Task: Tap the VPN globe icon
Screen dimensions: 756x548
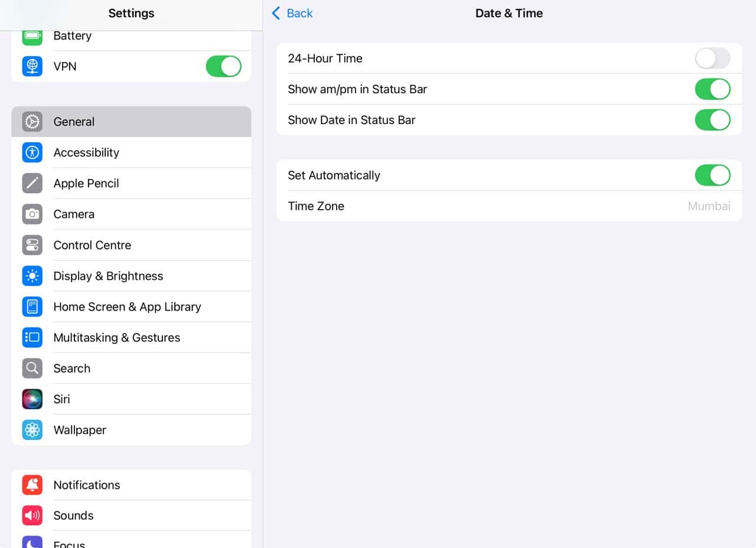Action: tap(32, 66)
